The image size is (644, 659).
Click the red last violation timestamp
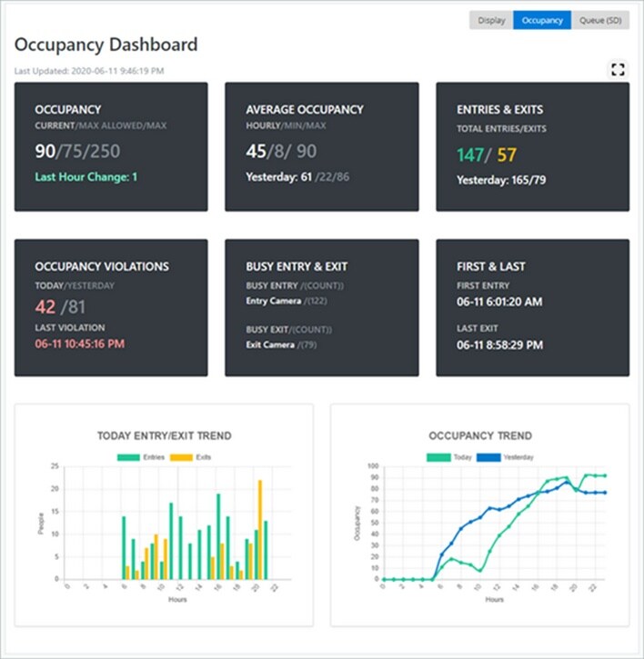click(80, 344)
